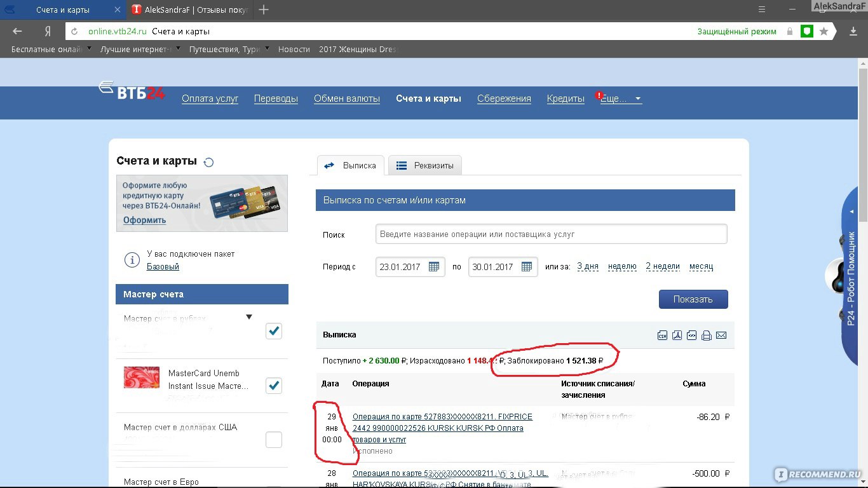
Task: Expand Бесплатные онлайн bookmark folder
Action: click(89, 49)
